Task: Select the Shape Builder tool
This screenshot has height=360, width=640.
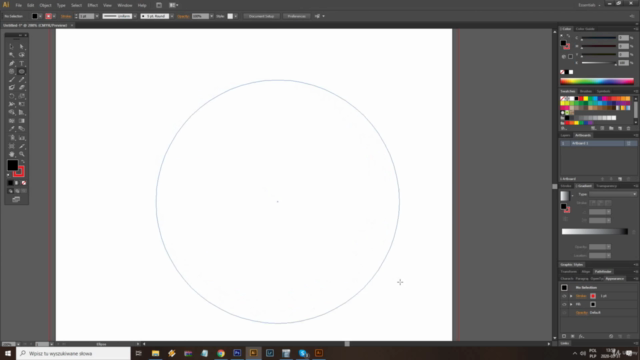Action: [11, 113]
